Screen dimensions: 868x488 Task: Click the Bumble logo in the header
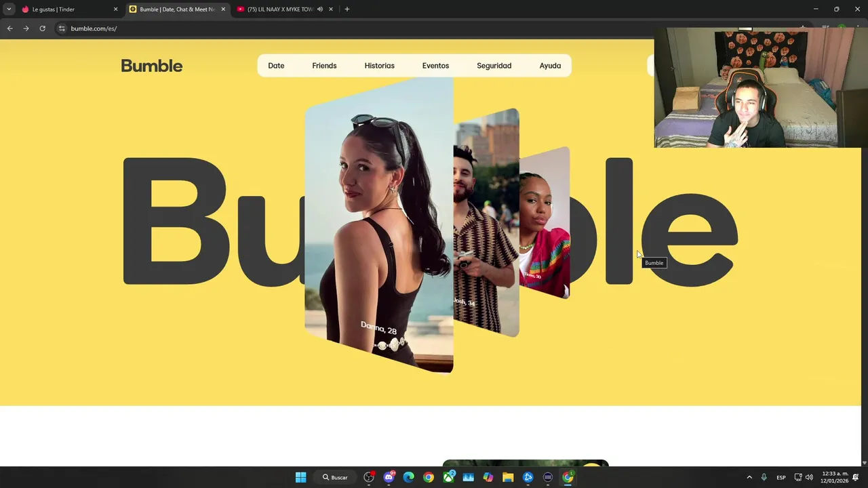click(151, 66)
